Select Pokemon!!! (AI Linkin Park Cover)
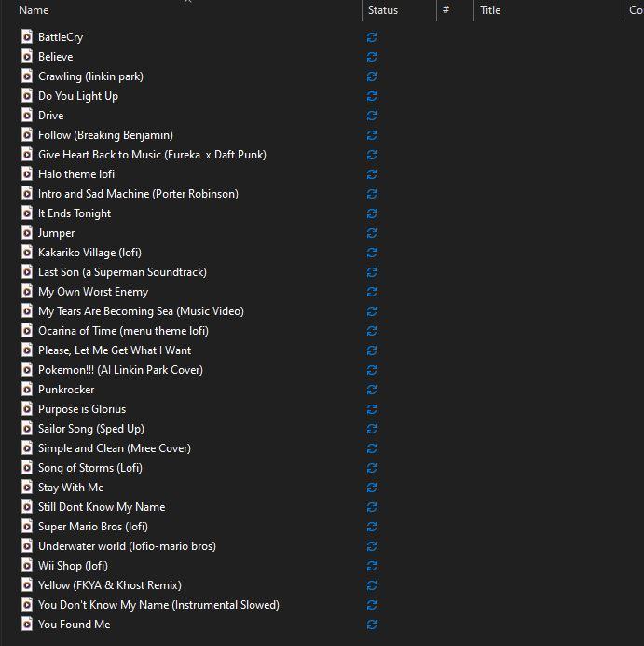The width and height of the screenshot is (644, 646). [x=120, y=370]
